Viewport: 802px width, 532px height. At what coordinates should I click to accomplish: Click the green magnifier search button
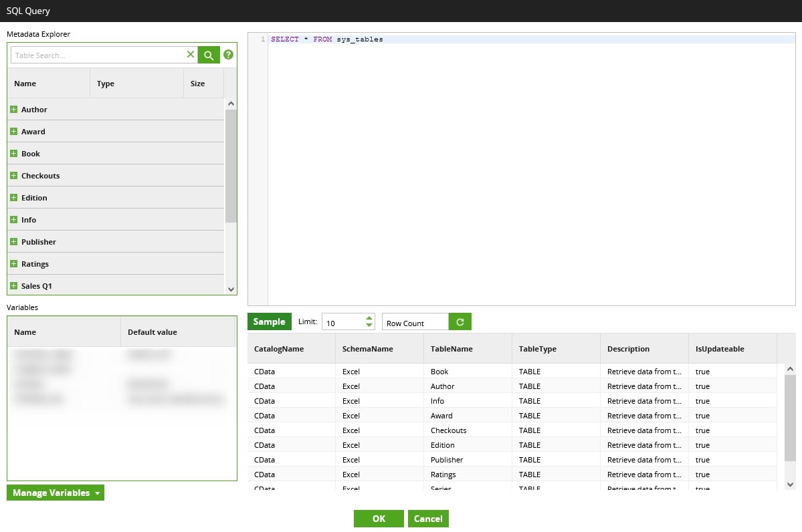click(209, 55)
